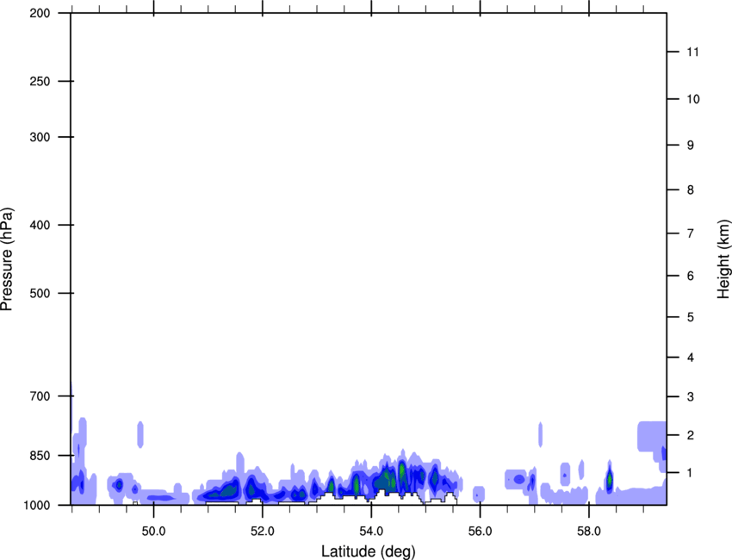Click the 'Pressure (hPa)' axis title

pyautogui.click(x=7, y=259)
